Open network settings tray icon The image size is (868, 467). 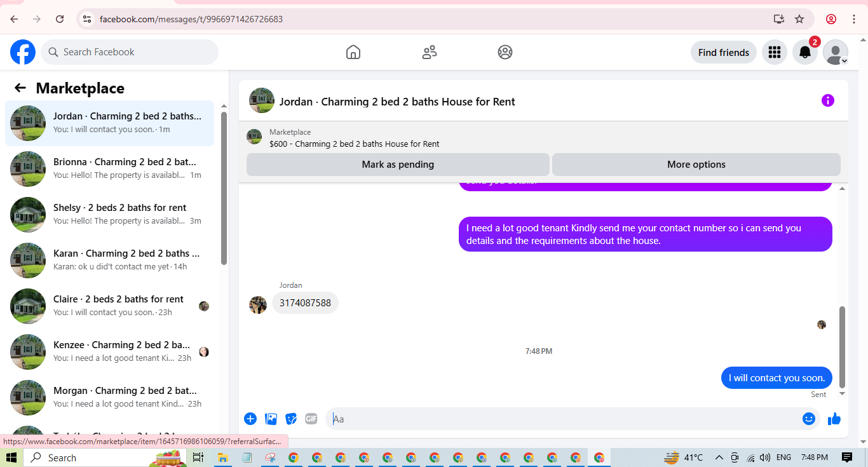tap(750, 457)
